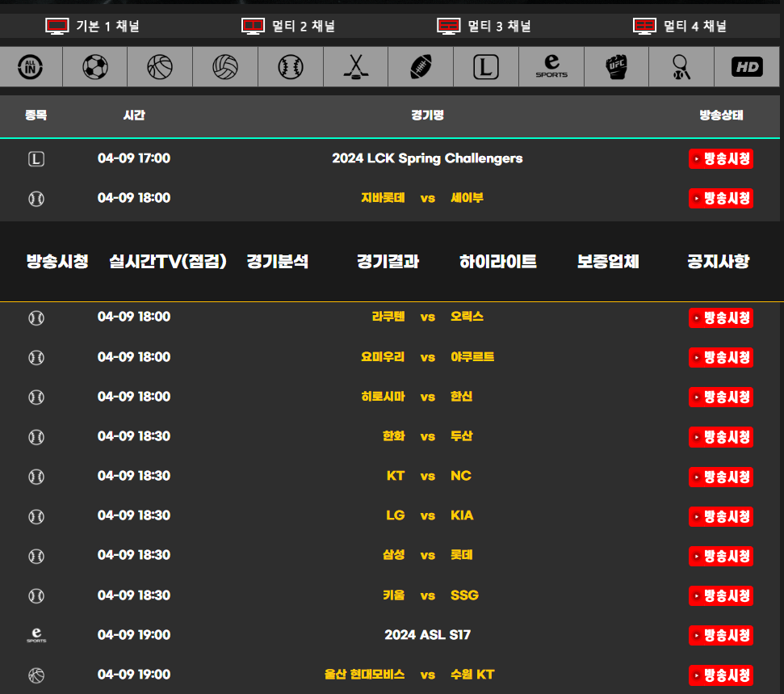The height and width of the screenshot is (694, 784).
Task: Open 공지사항 menu item
Action: click(x=719, y=261)
